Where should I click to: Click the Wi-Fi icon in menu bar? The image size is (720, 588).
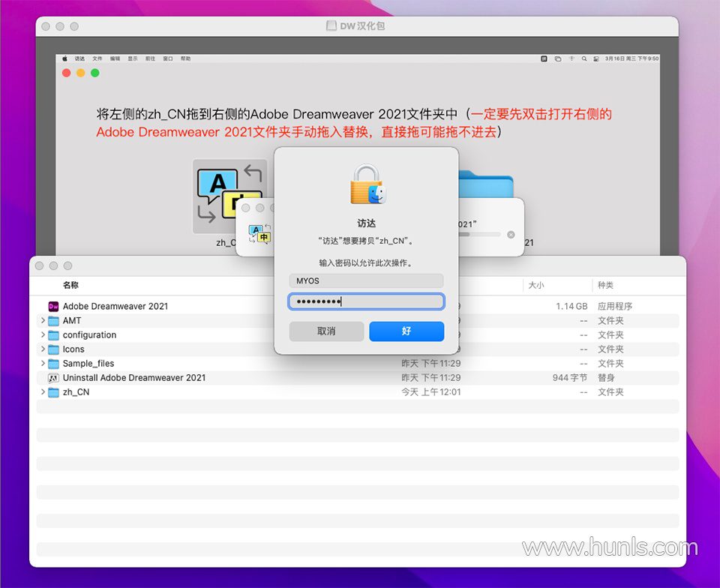pyautogui.click(x=571, y=58)
